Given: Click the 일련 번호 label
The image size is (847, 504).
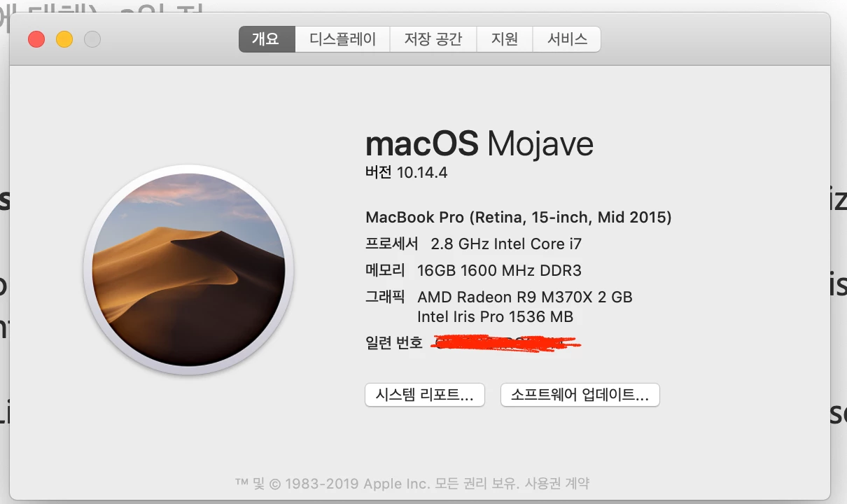Looking at the screenshot, I should pos(394,343).
